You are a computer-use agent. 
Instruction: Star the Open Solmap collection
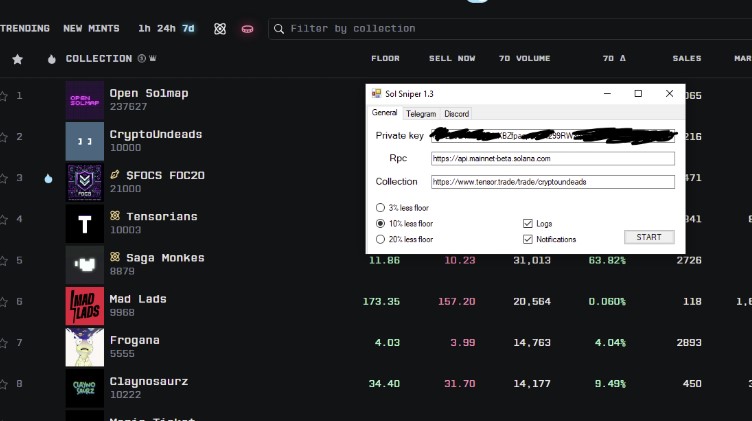[x=4, y=96]
